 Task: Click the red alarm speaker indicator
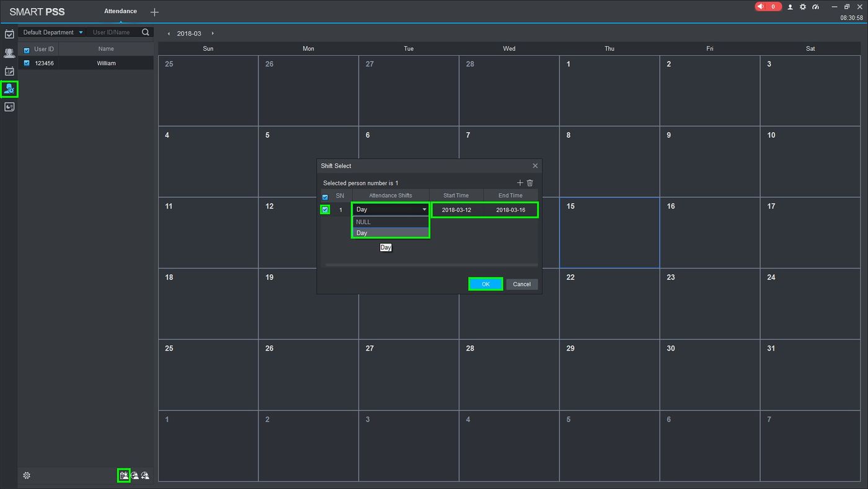(768, 7)
